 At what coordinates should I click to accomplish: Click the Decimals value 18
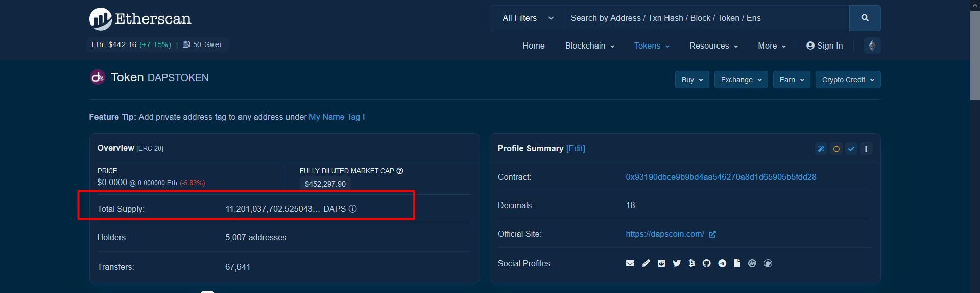[631, 205]
